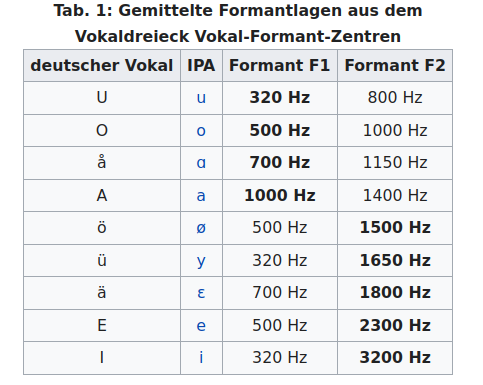Click the F1 value '500 Hz' in the ö row
This screenshot has width=483, height=385.
click(280, 228)
